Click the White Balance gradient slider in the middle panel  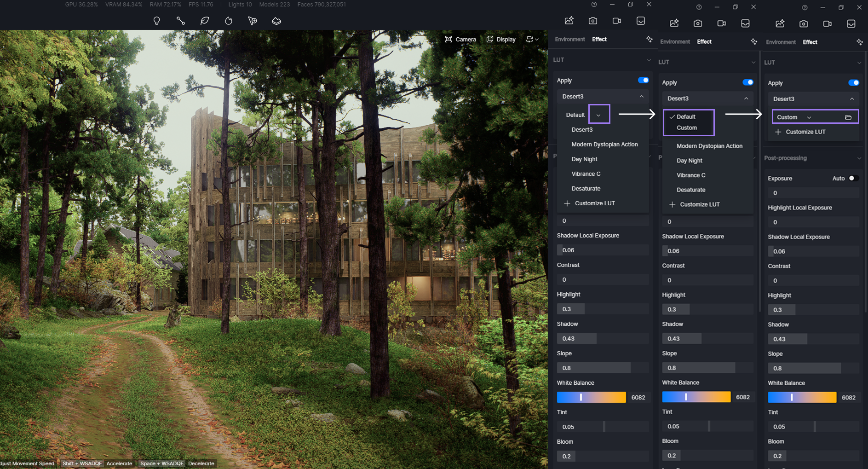point(696,397)
